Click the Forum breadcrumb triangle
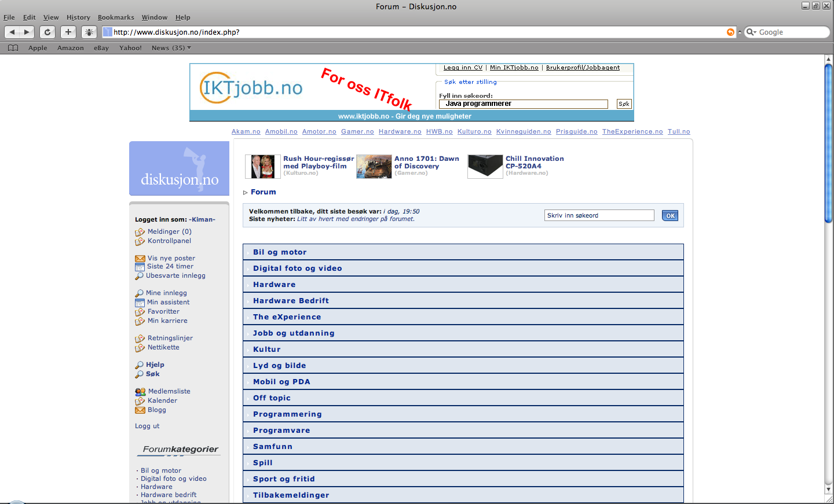This screenshot has height=504, width=834. click(x=246, y=193)
